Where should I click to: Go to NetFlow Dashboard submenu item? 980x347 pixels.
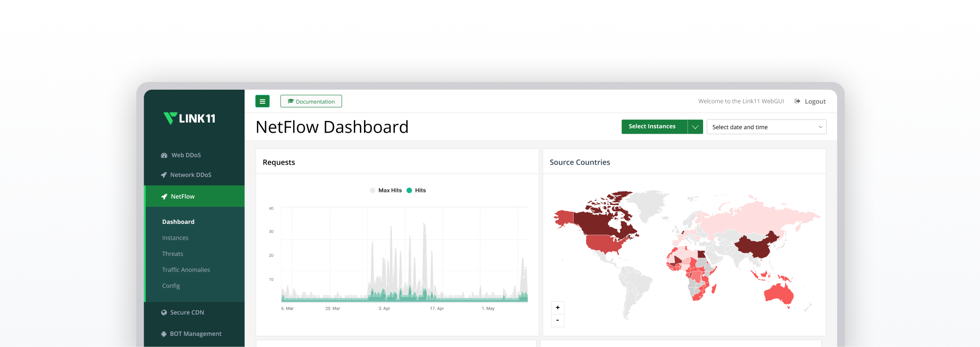point(178,222)
